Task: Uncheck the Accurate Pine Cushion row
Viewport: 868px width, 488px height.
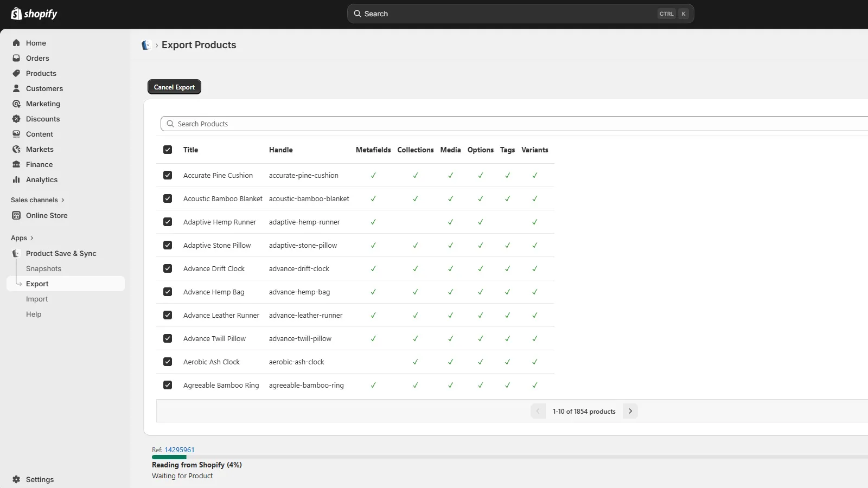Action: (168, 175)
